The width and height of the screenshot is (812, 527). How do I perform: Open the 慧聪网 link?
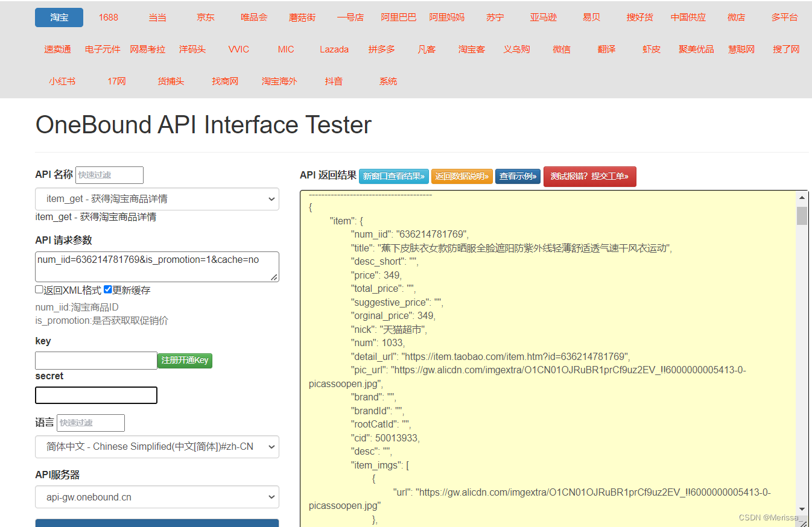coord(741,49)
